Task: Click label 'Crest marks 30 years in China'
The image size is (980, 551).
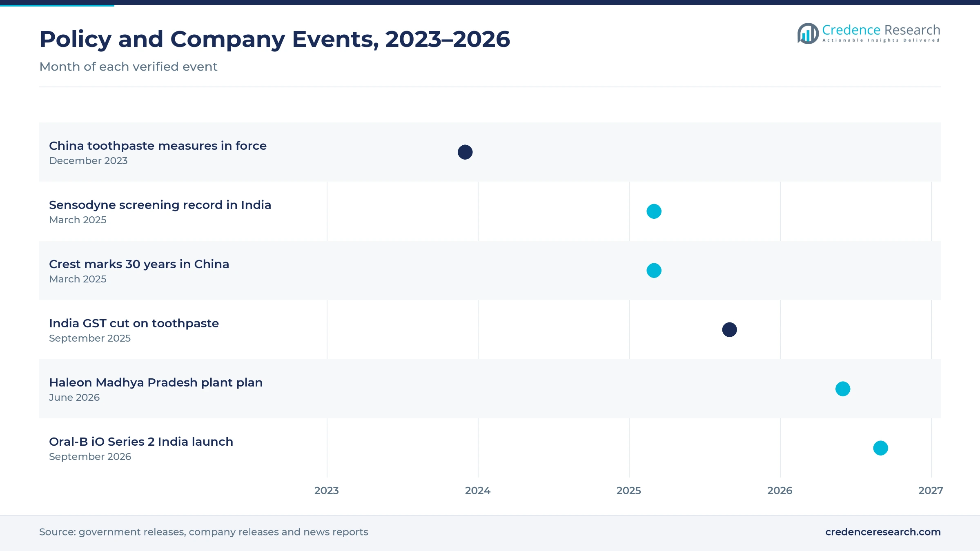Action: coord(139,264)
